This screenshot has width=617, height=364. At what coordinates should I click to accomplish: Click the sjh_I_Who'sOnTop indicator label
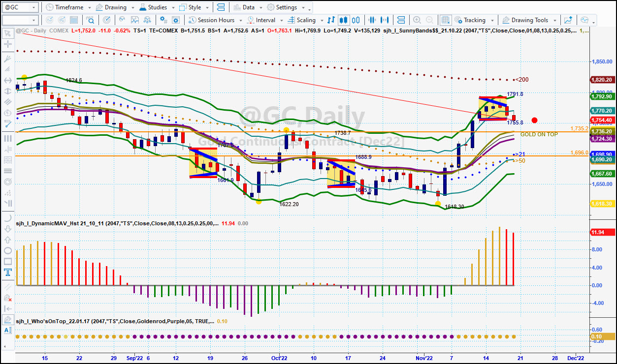click(x=115, y=321)
